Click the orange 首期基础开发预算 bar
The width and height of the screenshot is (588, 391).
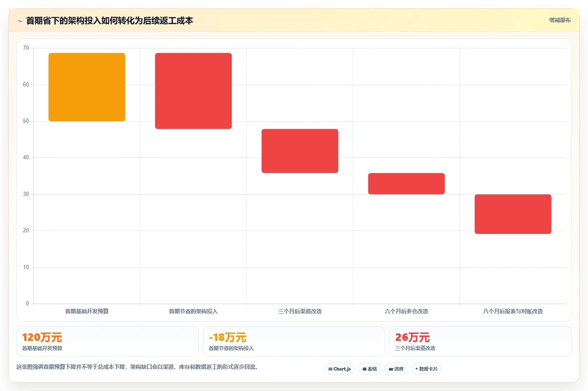[x=87, y=87]
